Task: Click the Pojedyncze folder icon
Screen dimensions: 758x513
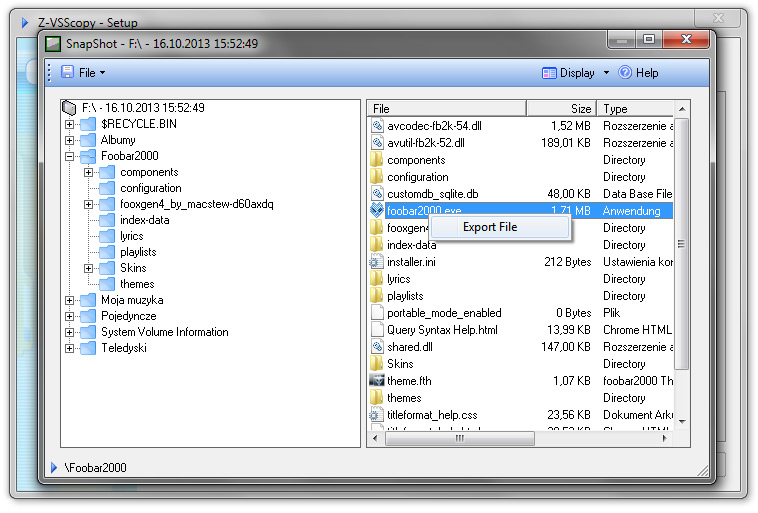Action: pyautogui.click(x=88, y=316)
